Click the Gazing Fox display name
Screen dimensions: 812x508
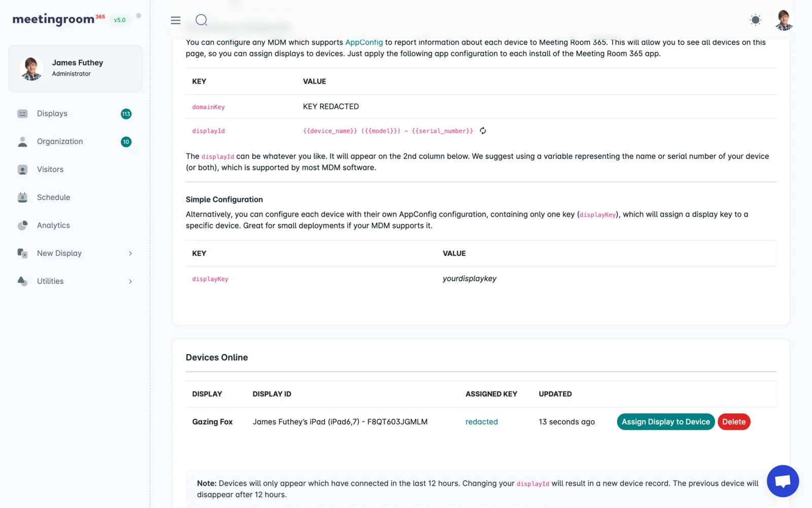click(212, 422)
